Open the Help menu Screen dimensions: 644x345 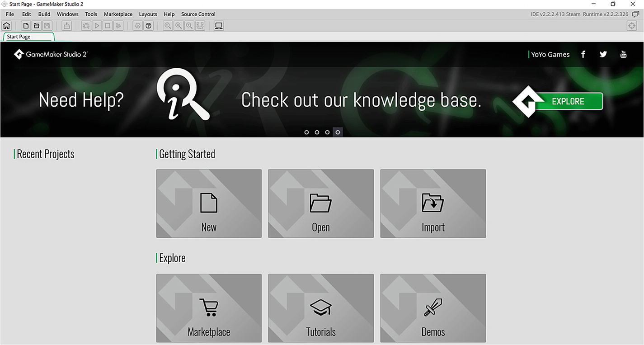pos(169,14)
